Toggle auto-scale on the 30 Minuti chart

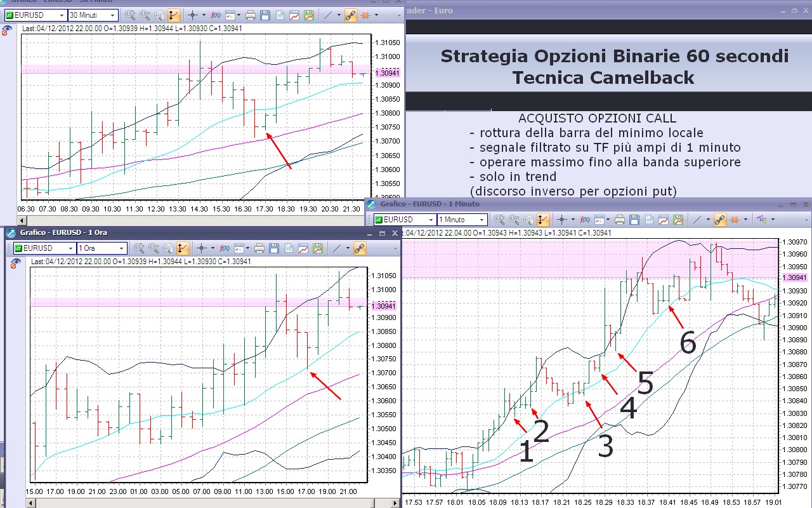[x=173, y=15]
